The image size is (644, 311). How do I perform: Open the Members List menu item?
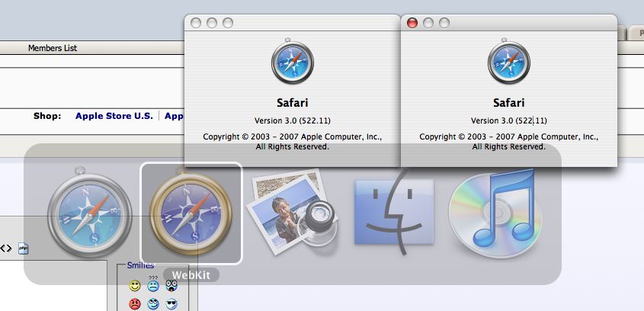click(x=53, y=48)
